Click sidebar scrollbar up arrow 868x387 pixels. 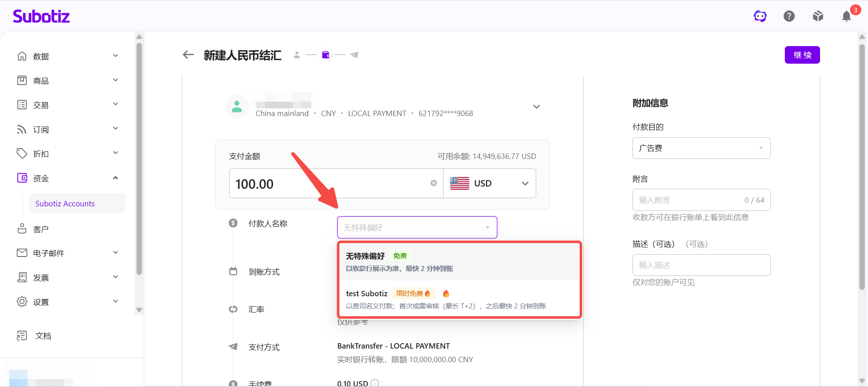click(139, 37)
